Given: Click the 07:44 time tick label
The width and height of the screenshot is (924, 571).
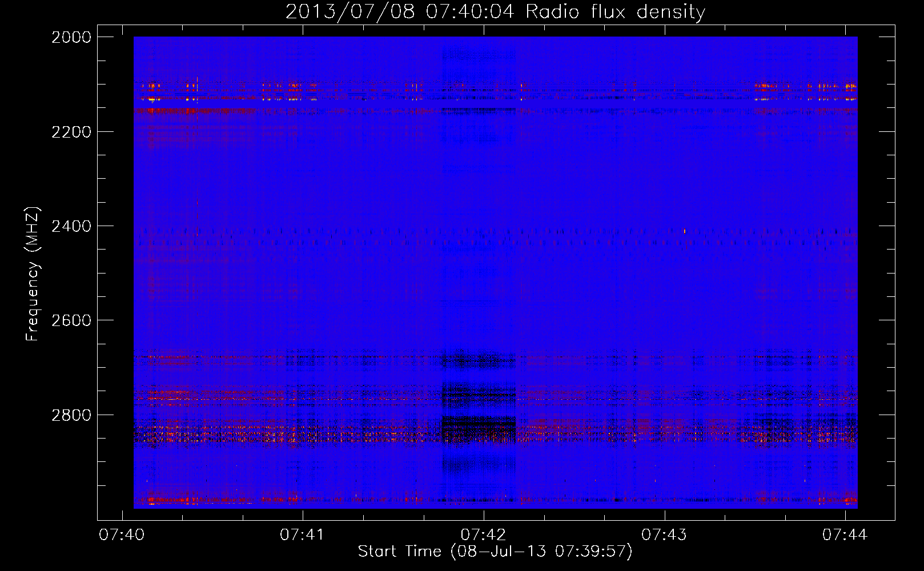Looking at the screenshot, I should [x=845, y=535].
